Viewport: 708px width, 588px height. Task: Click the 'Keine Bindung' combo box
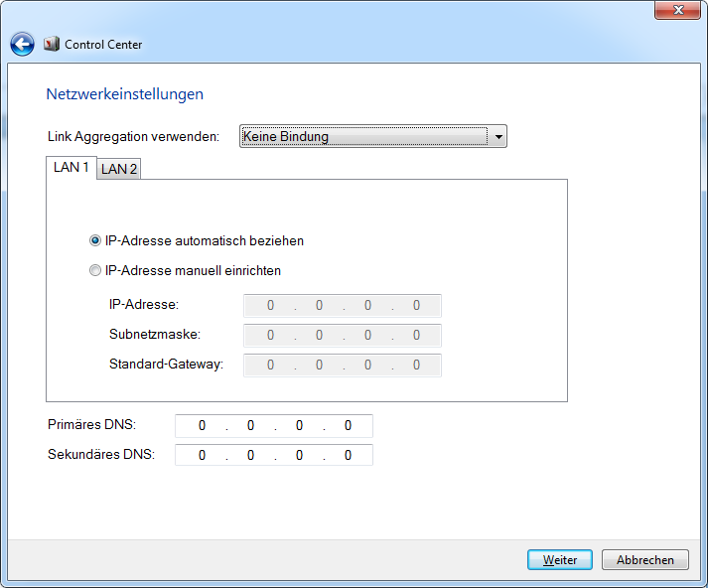[x=373, y=136]
